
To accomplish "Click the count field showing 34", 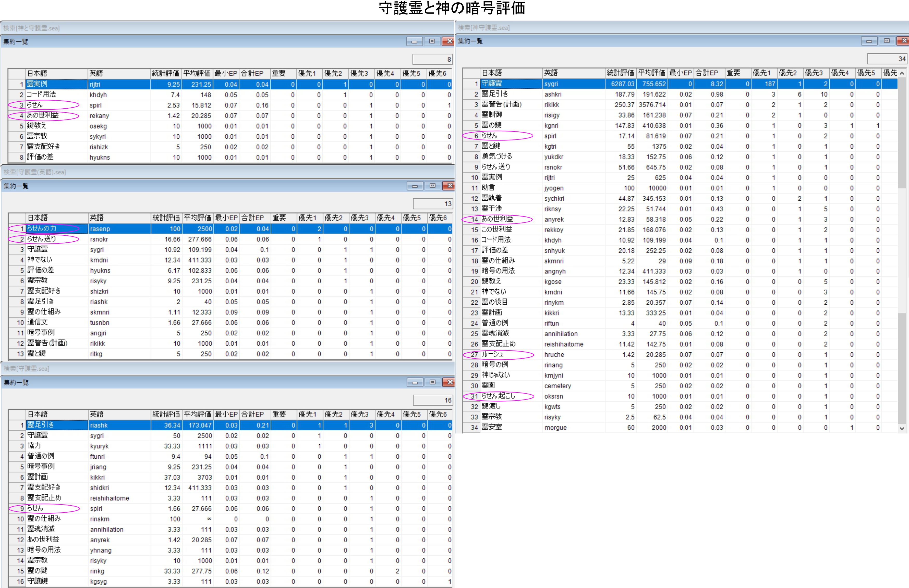I will click(x=887, y=59).
